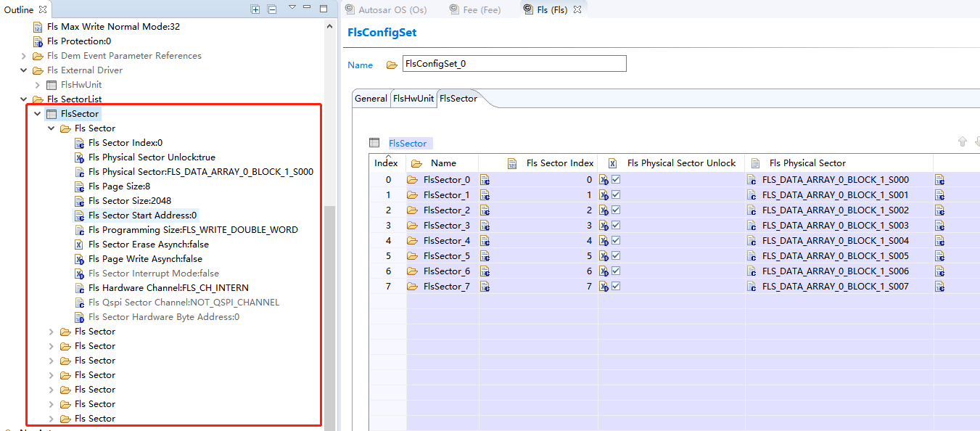Image resolution: width=980 pixels, height=431 pixels.
Task: Click boolean icon in FlsSector_2 unlock cell
Action: [x=604, y=210]
